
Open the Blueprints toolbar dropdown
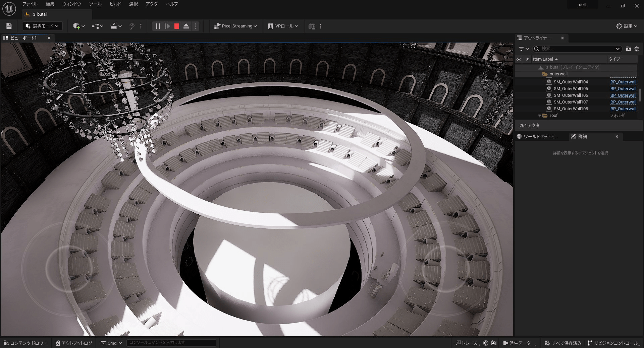pyautogui.click(x=97, y=26)
